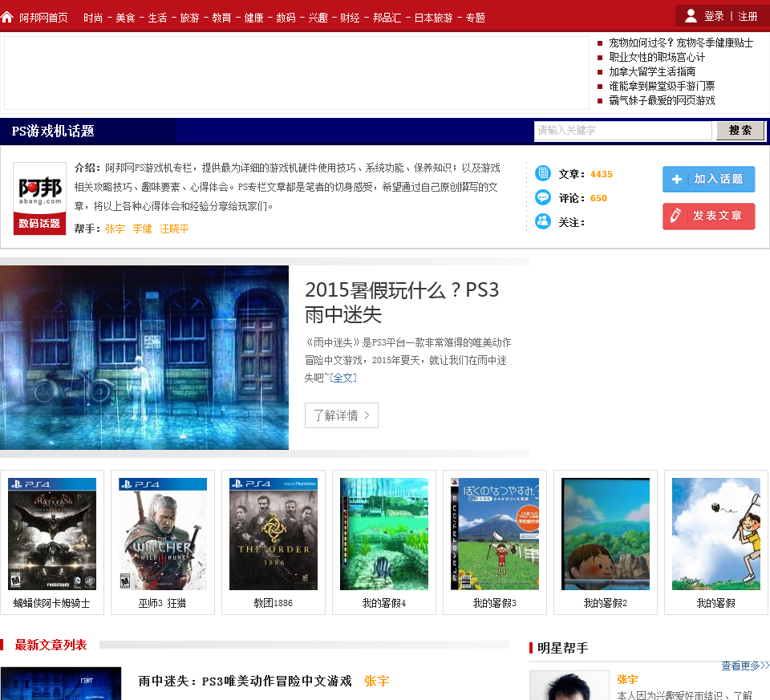Click the 我的暑假3 caption text
Screen dimensions: 770x700
495,603
